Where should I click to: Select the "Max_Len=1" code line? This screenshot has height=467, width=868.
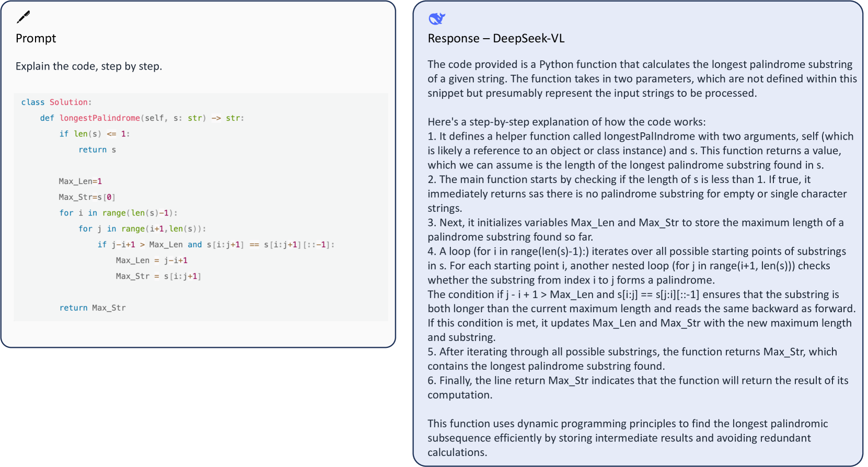(80, 181)
